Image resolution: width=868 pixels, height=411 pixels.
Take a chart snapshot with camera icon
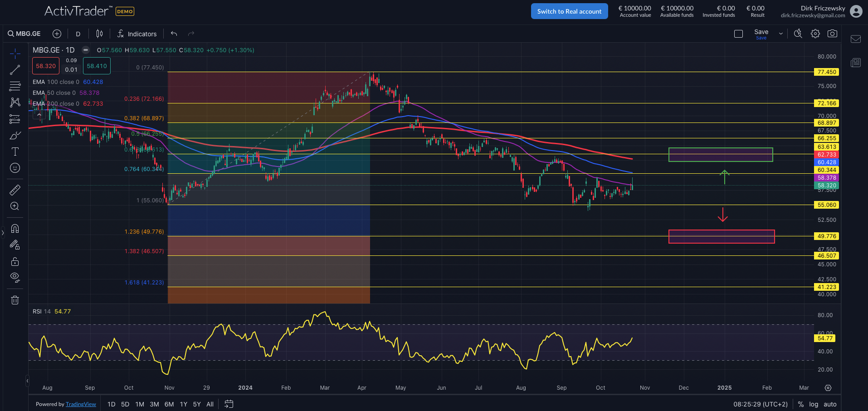(832, 34)
